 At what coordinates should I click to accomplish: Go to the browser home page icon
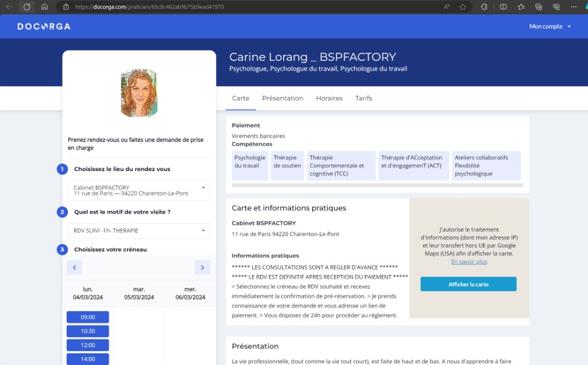[x=44, y=7]
